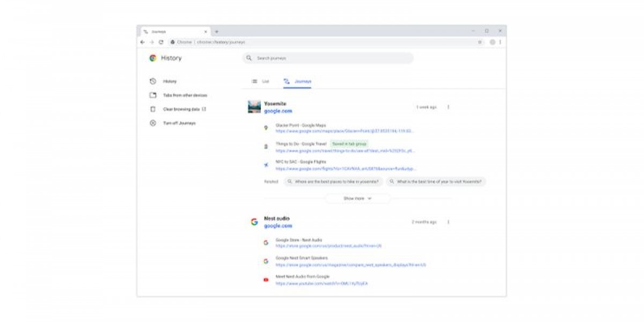Screen dimensions: 644x322
Task: Close the Journeys browser tab
Action: [206, 32]
